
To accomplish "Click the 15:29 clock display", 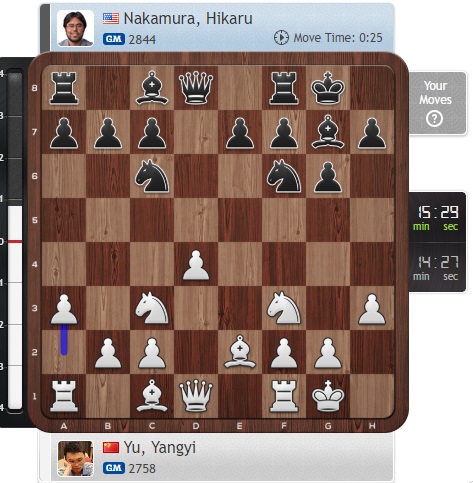I will click(x=437, y=217).
